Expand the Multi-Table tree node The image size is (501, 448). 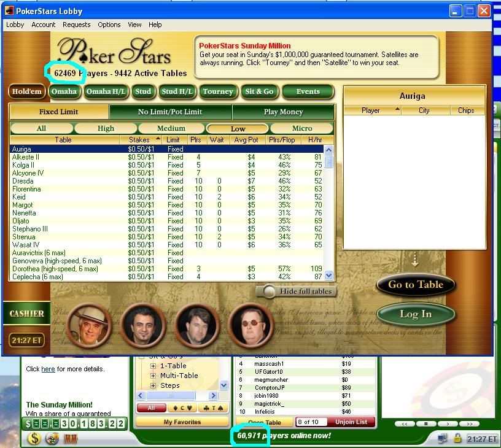pyautogui.click(x=153, y=376)
